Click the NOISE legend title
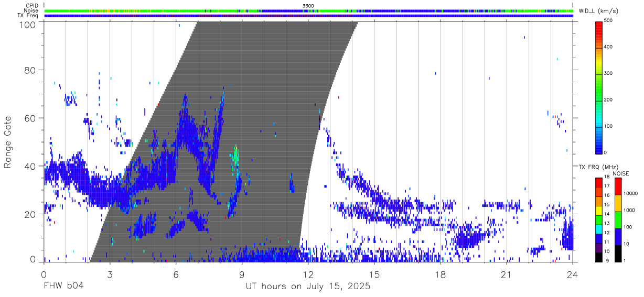 pyautogui.click(x=621, y=173)
